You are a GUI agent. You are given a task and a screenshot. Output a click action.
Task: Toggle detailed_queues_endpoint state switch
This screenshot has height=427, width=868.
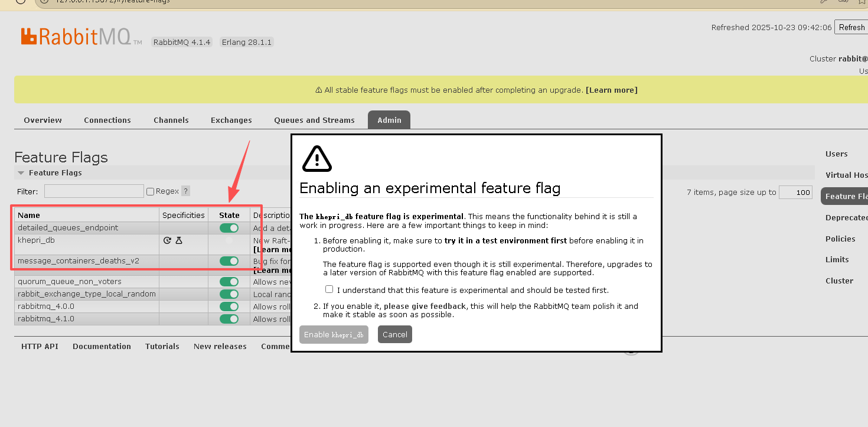click(229, 228)
